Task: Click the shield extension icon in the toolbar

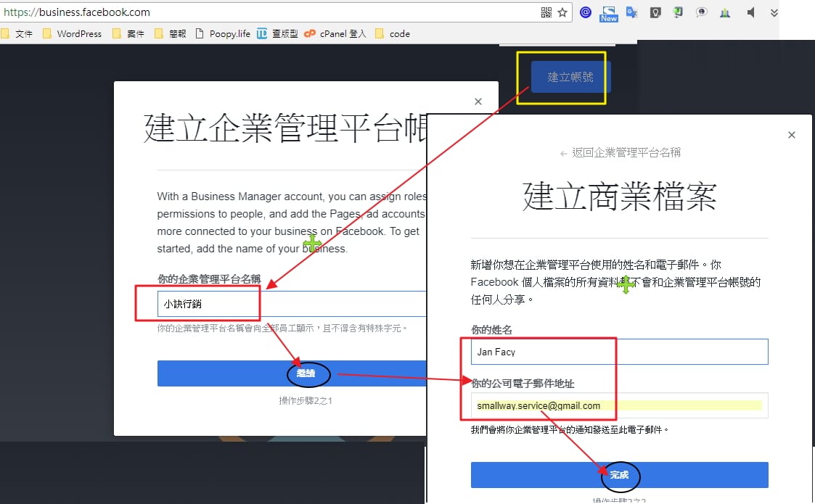Action: 655,12
